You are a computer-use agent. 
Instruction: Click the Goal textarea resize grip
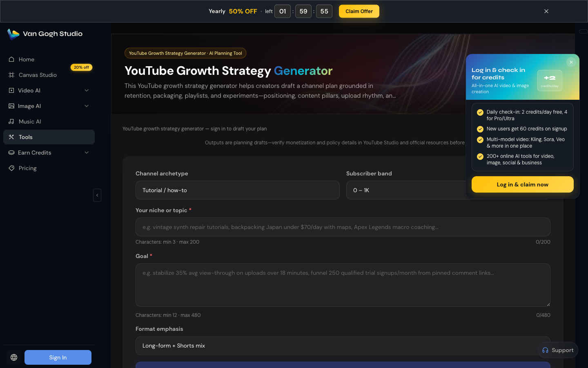[548, 304]
